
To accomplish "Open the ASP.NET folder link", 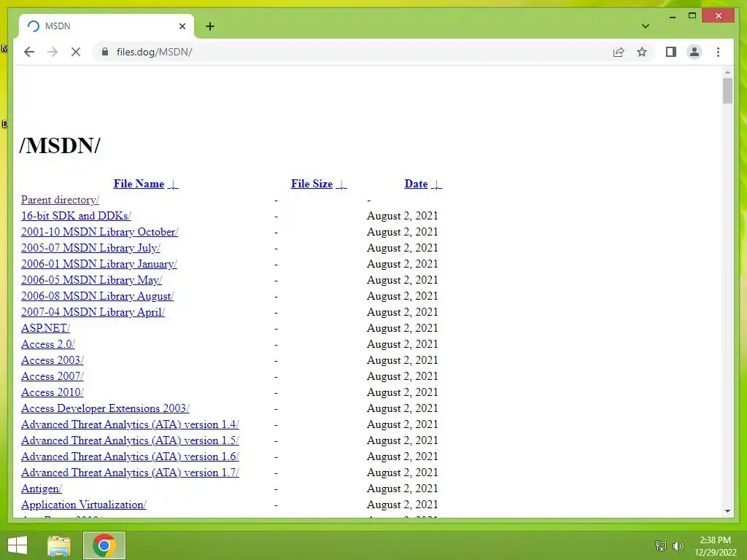I will coord(45,328).
